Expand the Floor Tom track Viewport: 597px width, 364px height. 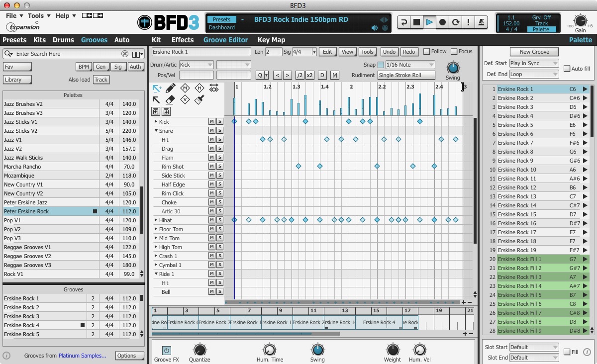click(x=156, y=229)
